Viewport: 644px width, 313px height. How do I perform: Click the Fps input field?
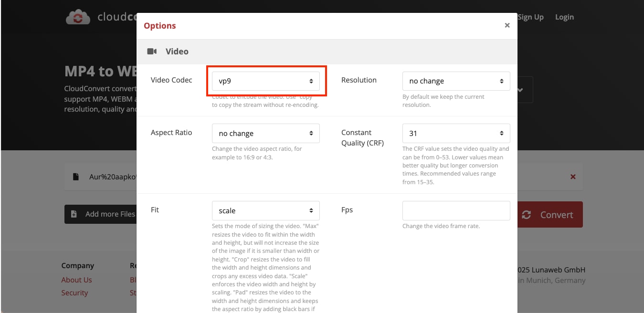coord(456,210)
